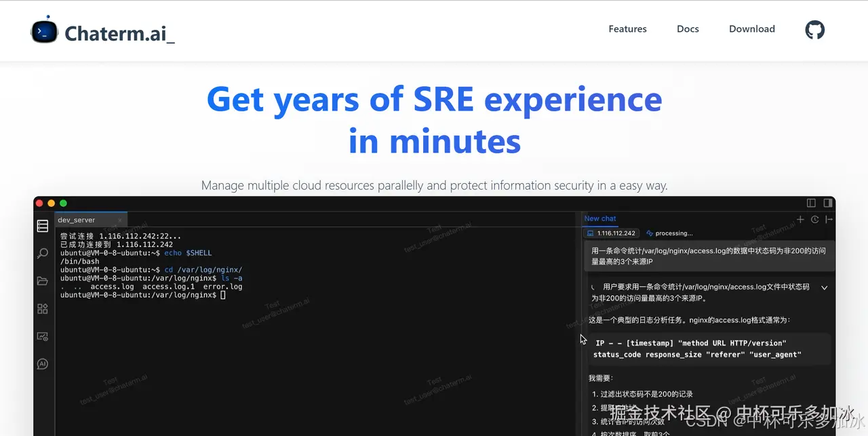Open the extensions grid sidebar icon
This screenshot has width=868, height=436.
pyautogui.click(x=43, y=309)
